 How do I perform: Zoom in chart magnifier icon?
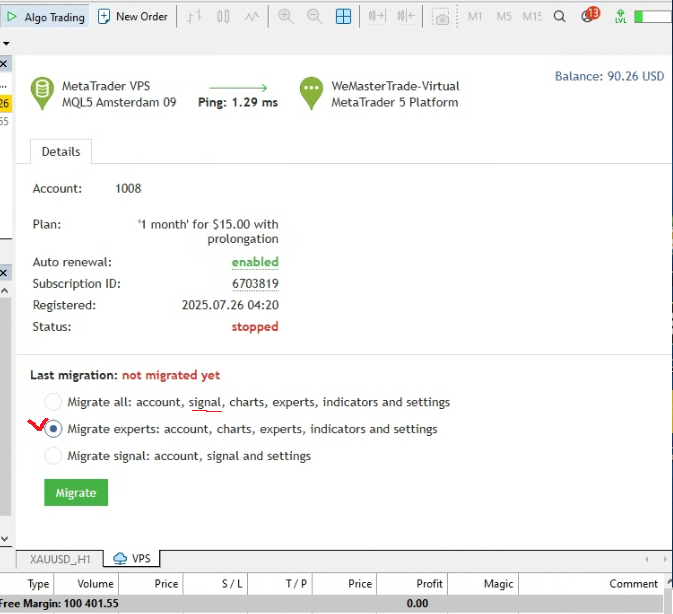(x=285, y=17)
